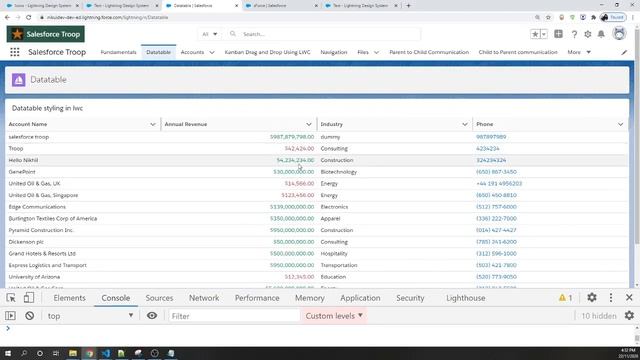Go back with the browser back arrow

pos(7,18)
